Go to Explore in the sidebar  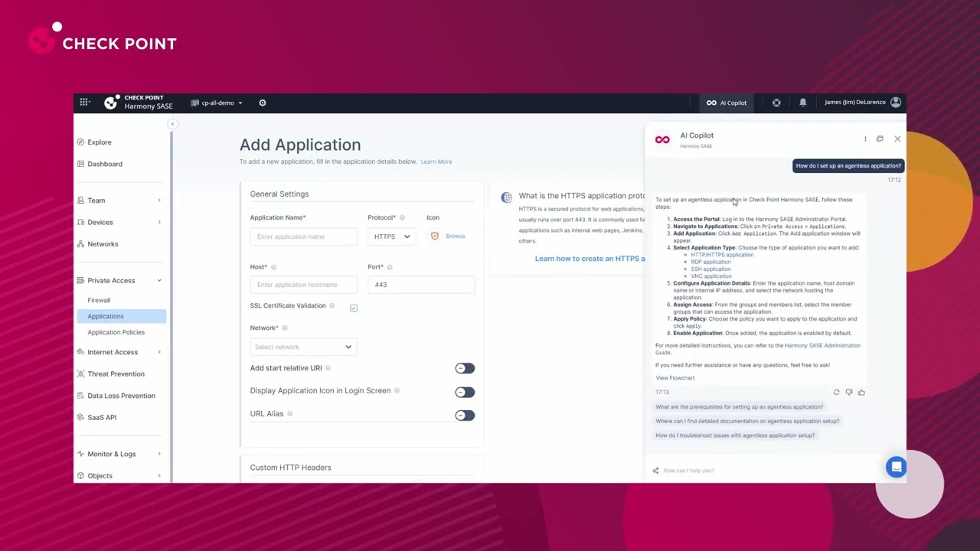pos(99,142)
